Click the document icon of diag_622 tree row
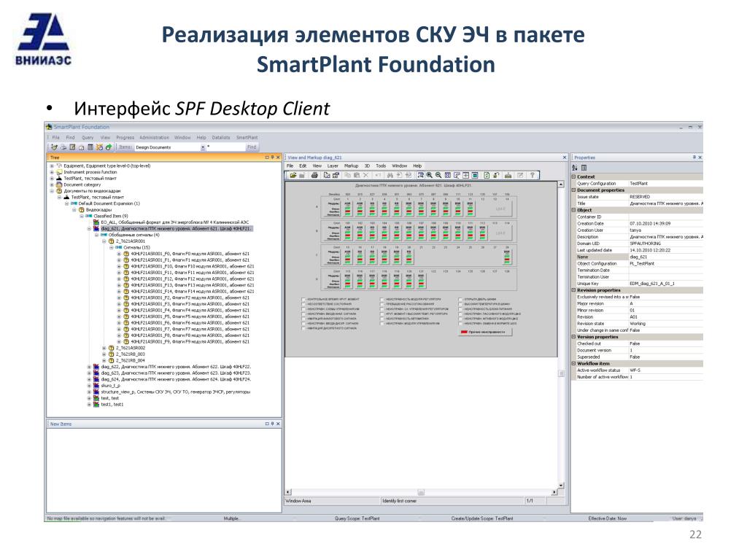Screen dimensions: 747x560 coord(96,367)
